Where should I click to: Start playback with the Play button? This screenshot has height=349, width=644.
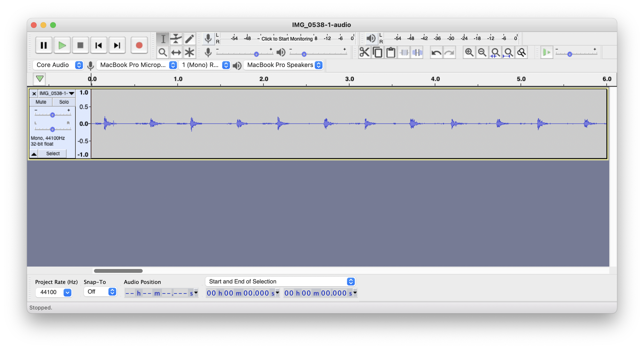point(62,45)
